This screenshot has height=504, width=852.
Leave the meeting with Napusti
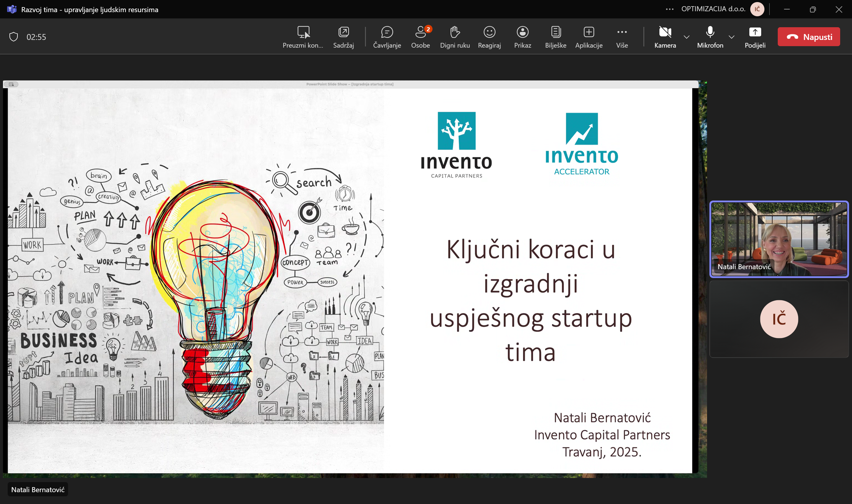[809, 37]
